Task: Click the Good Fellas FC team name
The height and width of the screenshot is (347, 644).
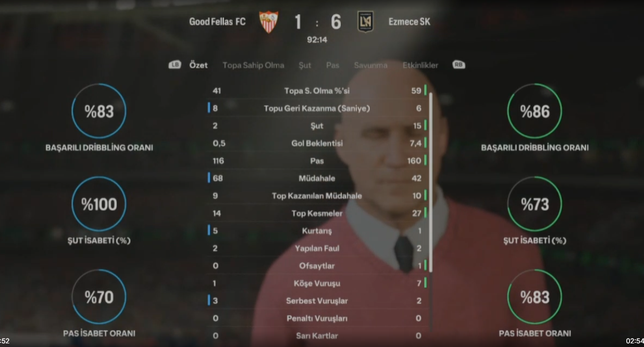Action: point(217,22)
